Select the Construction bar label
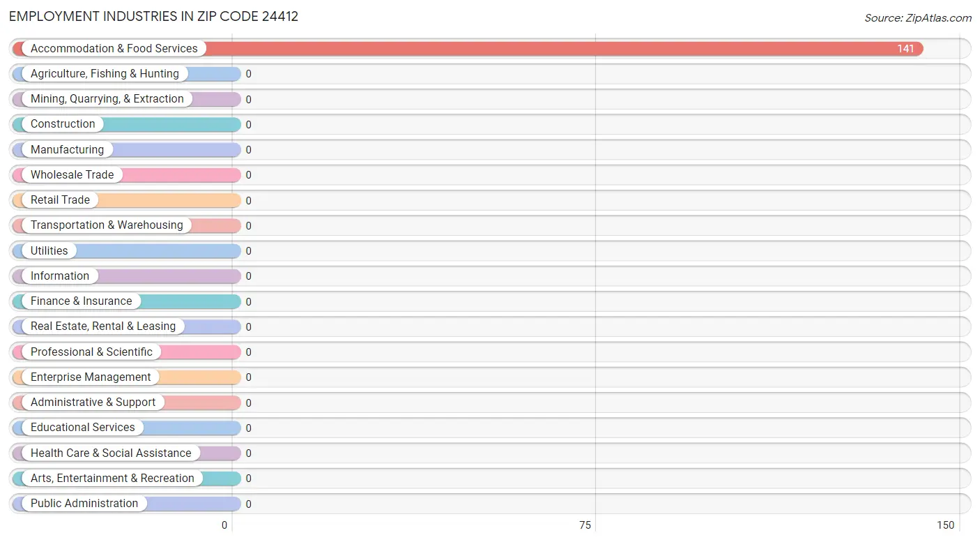This screenshot has height=542, width=980. click(63, 124)
